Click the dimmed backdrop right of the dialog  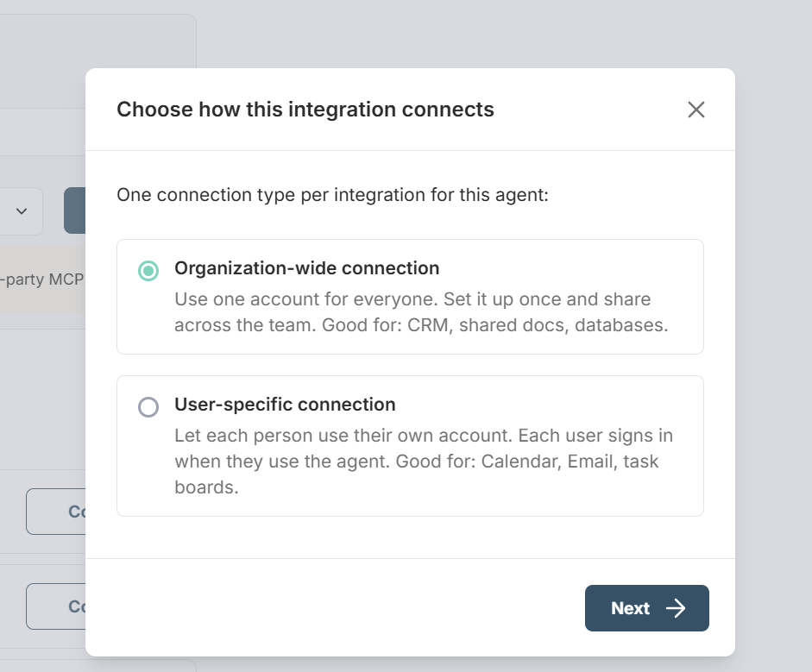pos(773,345)
